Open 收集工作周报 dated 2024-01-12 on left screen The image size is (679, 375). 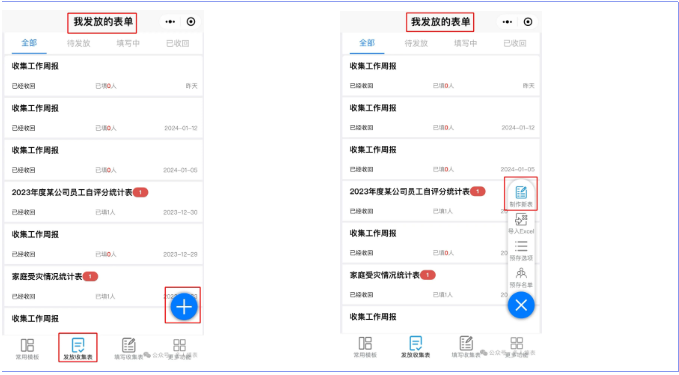coord(103,117)
